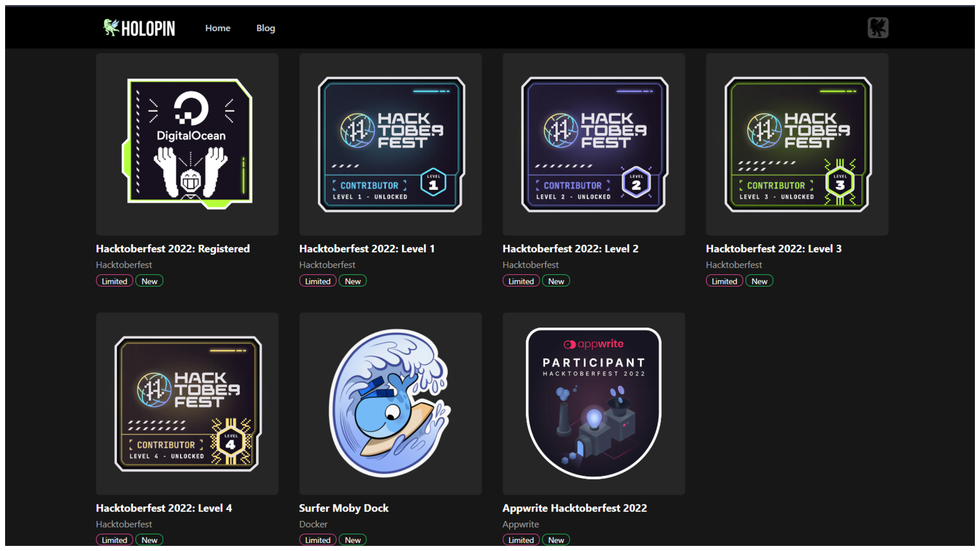Click the Docker issuer name

[x=313, y=524]
